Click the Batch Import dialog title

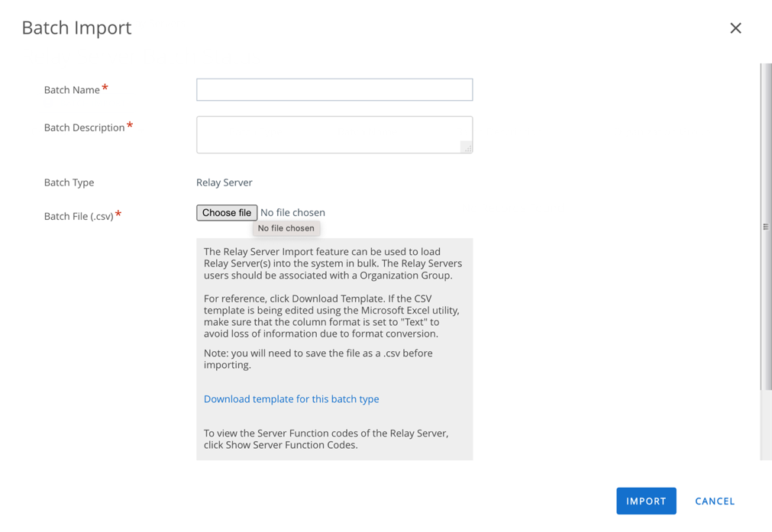[76, 27]
